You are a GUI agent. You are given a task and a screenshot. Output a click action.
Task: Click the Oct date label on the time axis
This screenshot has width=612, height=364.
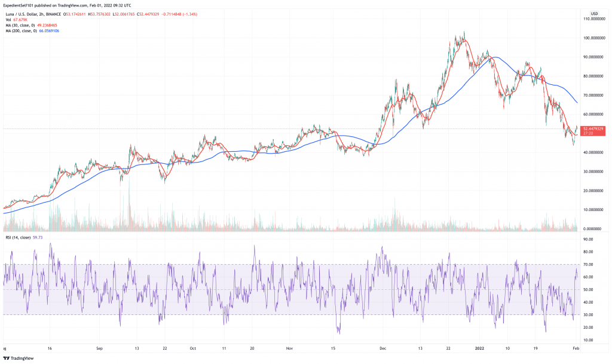tap(192, 348)
